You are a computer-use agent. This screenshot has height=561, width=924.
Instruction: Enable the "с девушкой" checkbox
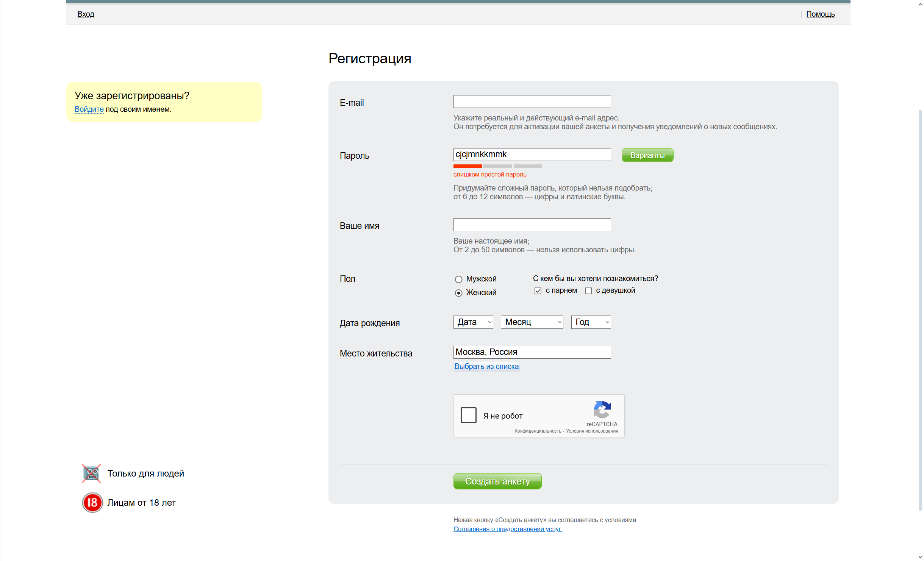[x=588, y=291]
